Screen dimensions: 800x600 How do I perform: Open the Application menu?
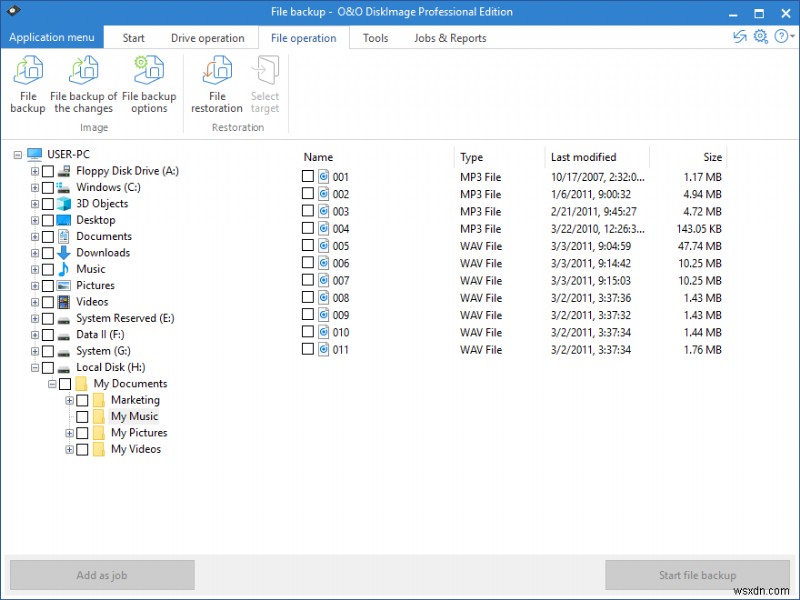coord(52,37)
